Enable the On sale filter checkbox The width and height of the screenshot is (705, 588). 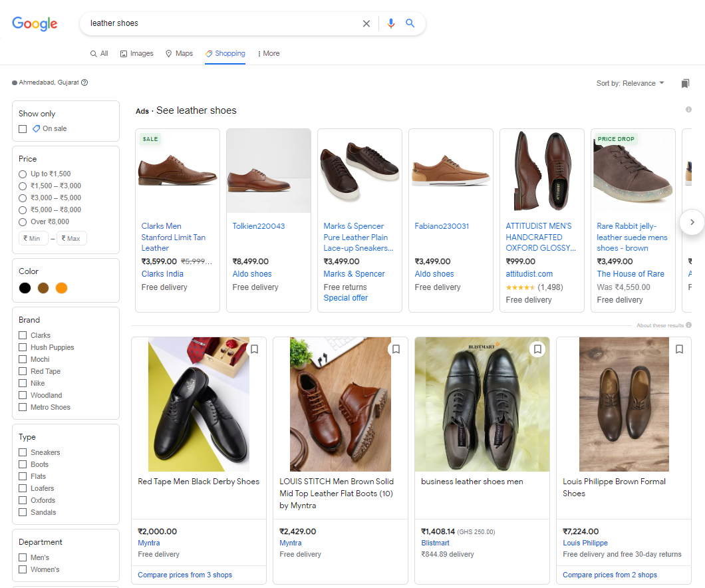click(23, 129)
